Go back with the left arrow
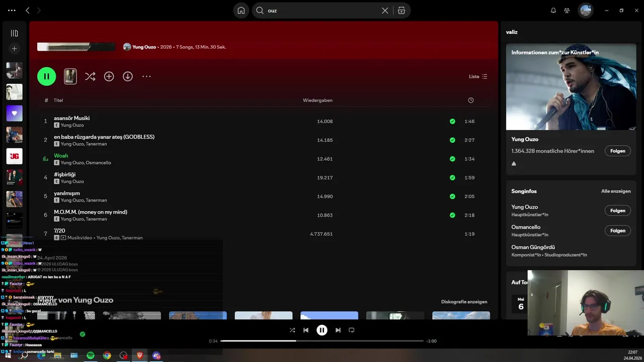The width and height of the screenshot is (644, 362). click(28, 10)
